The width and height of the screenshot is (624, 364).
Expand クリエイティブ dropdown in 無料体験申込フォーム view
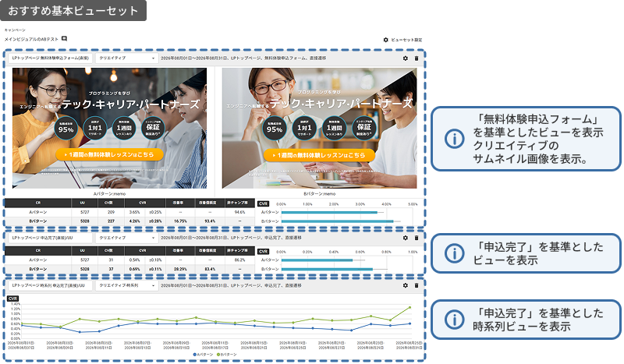click(126, 58)
